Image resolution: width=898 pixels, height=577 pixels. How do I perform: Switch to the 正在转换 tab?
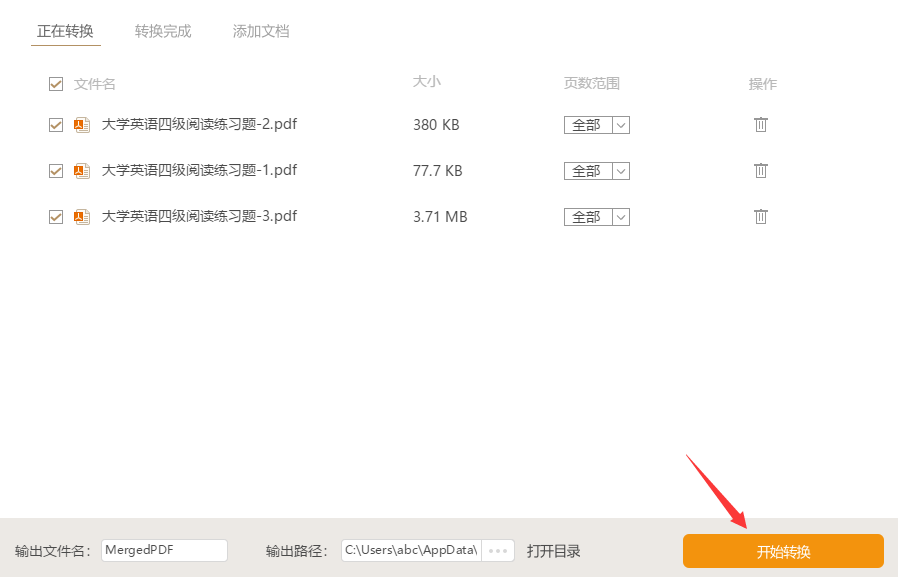point(65,31)
